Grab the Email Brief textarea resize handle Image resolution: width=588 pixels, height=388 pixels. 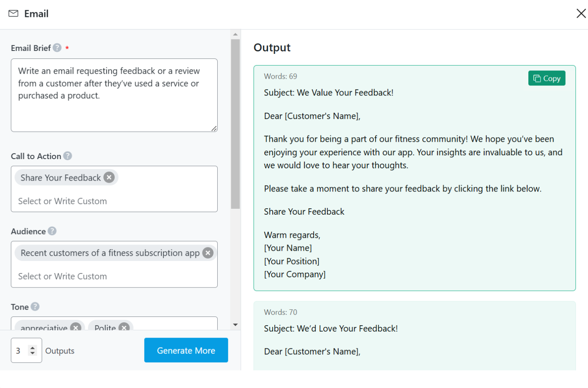[214, 128]
